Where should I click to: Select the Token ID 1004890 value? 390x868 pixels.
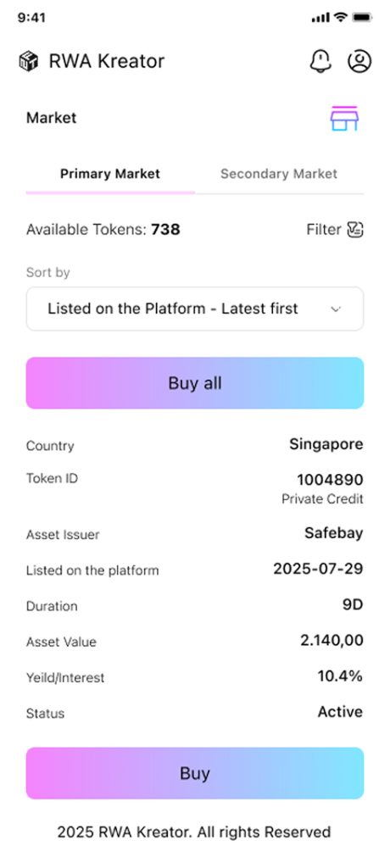330,480
